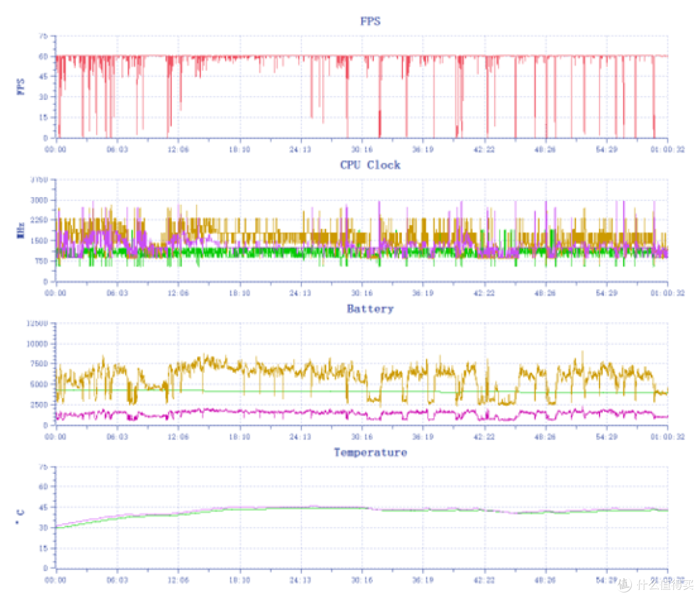Image resolution: width=700 pixels, height=599 pixels.
Task: Click 12:06 time label under Temperature chart
Action: click(178, 580)
